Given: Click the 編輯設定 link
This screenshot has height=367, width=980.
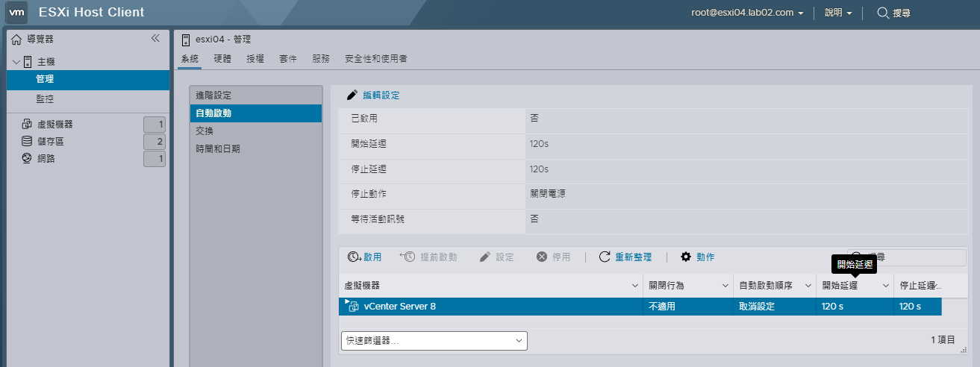Looking at the screenshot, I should pos(381,95).
